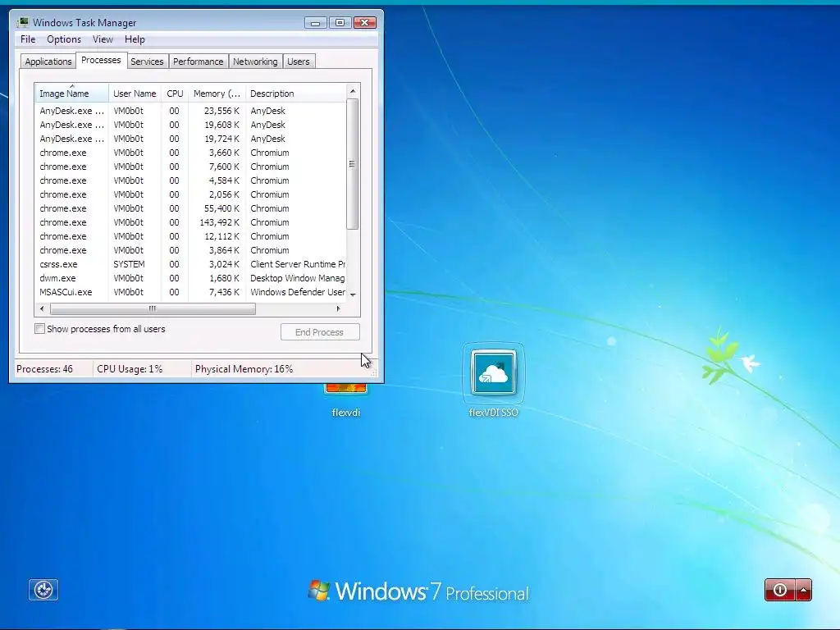Screen dimensions: 840x630
Task: Click the Windows Defender User description cell
Action: 297,292
